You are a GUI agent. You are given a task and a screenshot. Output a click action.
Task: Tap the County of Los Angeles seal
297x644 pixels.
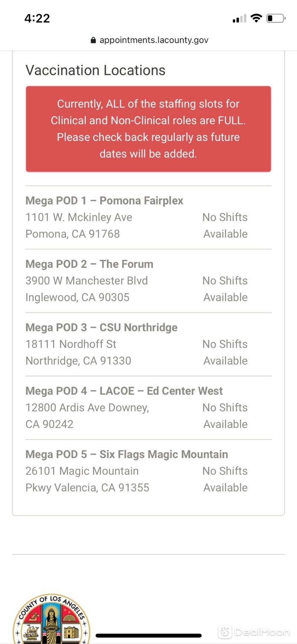click(51, 618)
